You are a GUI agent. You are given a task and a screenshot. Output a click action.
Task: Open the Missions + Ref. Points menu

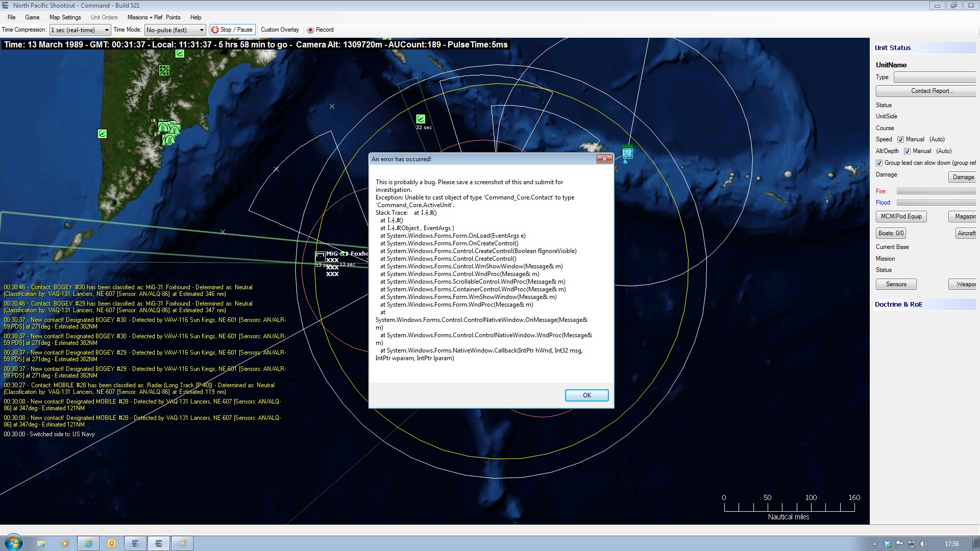click(x=154, y=17)
